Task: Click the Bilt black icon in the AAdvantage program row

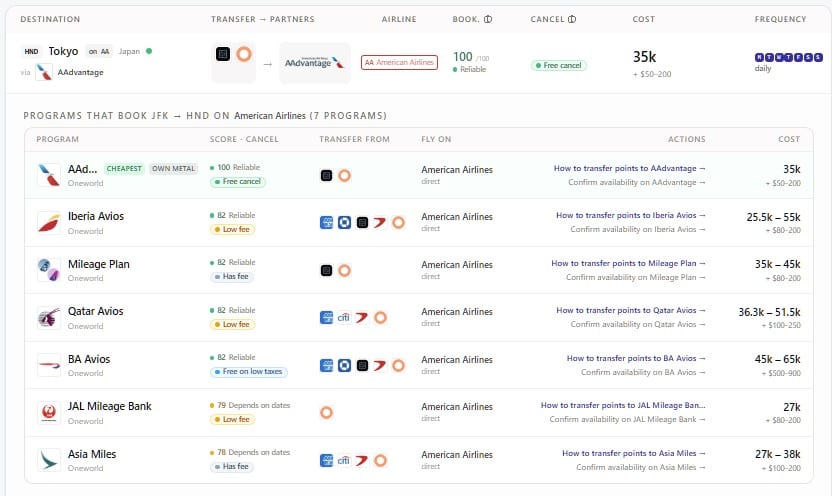Action: pyautogui.click(x=326, y=176)
